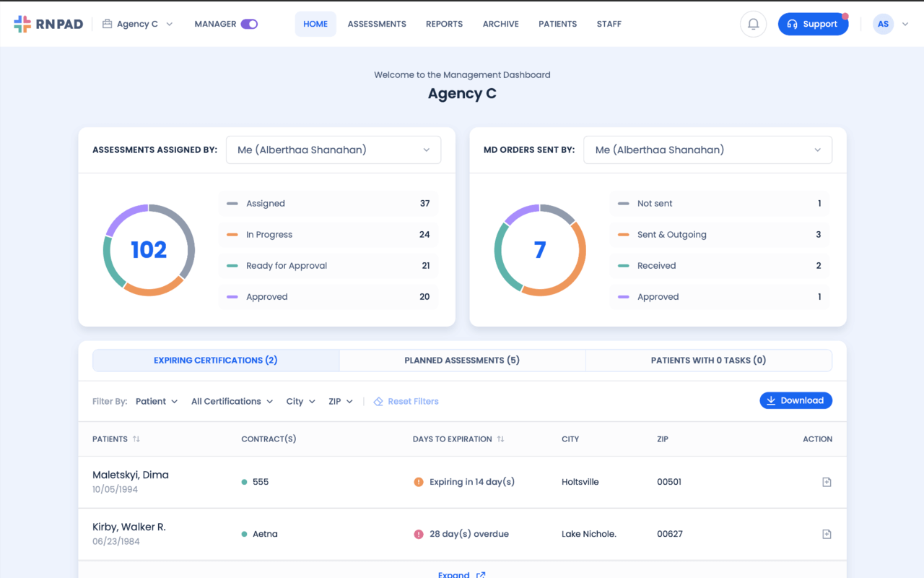Expand the All Certifications filter

[231, 401]
